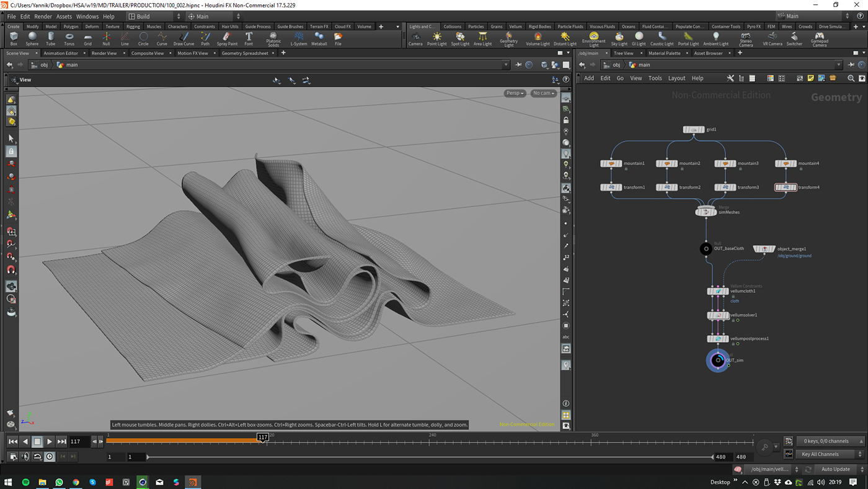The height and width of the screenshot is (489, 868).
Task: Select the transform4 node
Action: (x=786, y=187)
